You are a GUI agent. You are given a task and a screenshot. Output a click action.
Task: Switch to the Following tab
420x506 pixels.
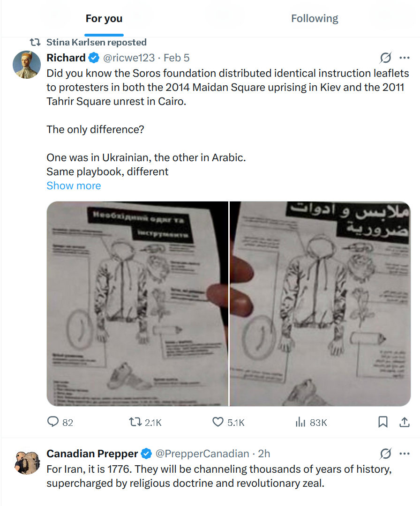point(315,18)
